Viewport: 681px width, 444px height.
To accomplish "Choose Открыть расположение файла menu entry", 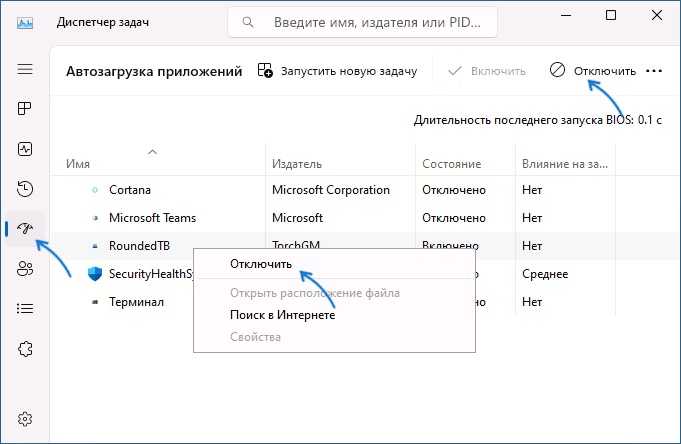I will point(314,293).
